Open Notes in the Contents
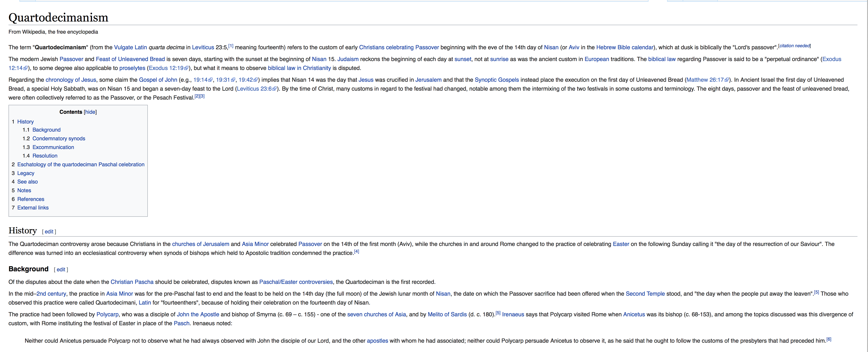Viewport: 868px width, 352px height. point(24,191)
